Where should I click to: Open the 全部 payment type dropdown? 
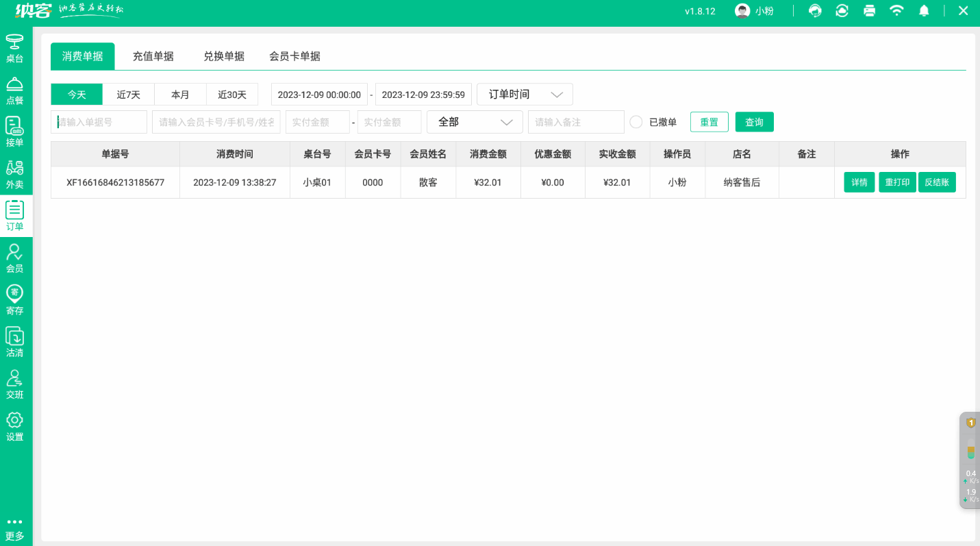475,121
